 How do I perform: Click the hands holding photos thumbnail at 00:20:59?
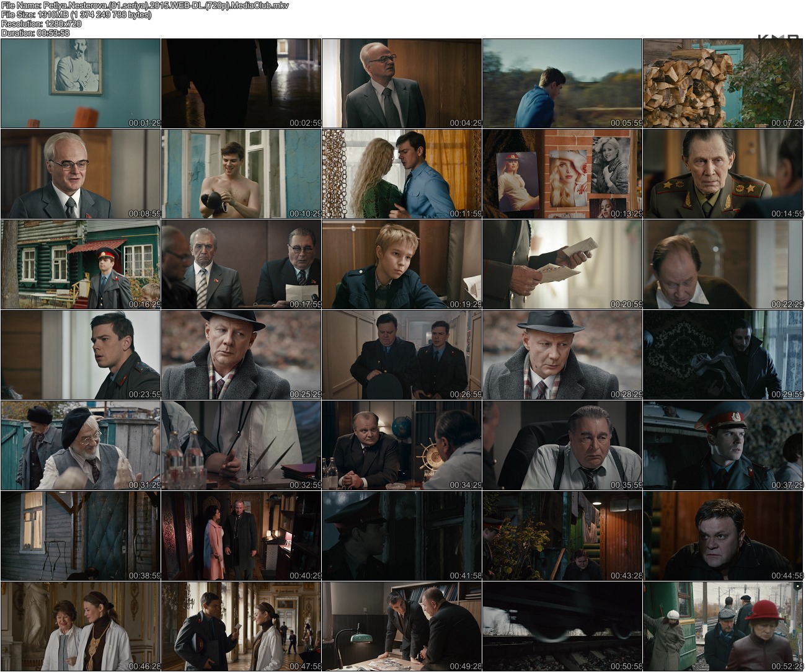pyautogui.click(x=562, y=265)
